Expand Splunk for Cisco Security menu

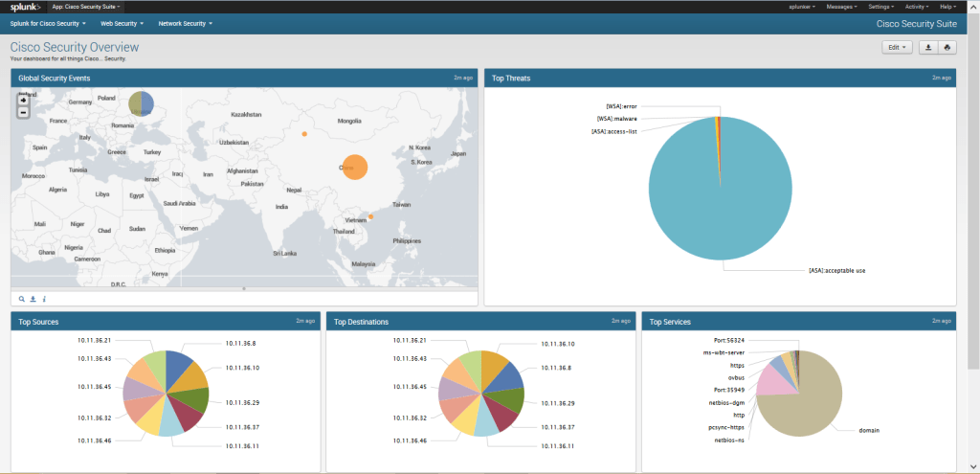click(x=48, y=24)
